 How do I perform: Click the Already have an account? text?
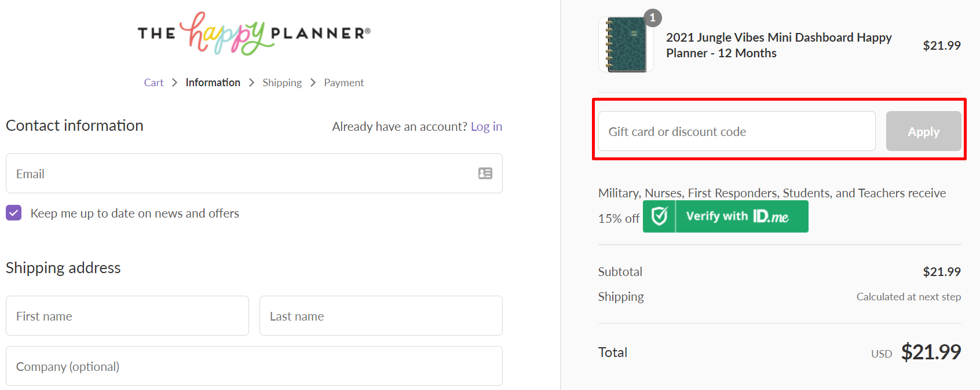[400, 127]
